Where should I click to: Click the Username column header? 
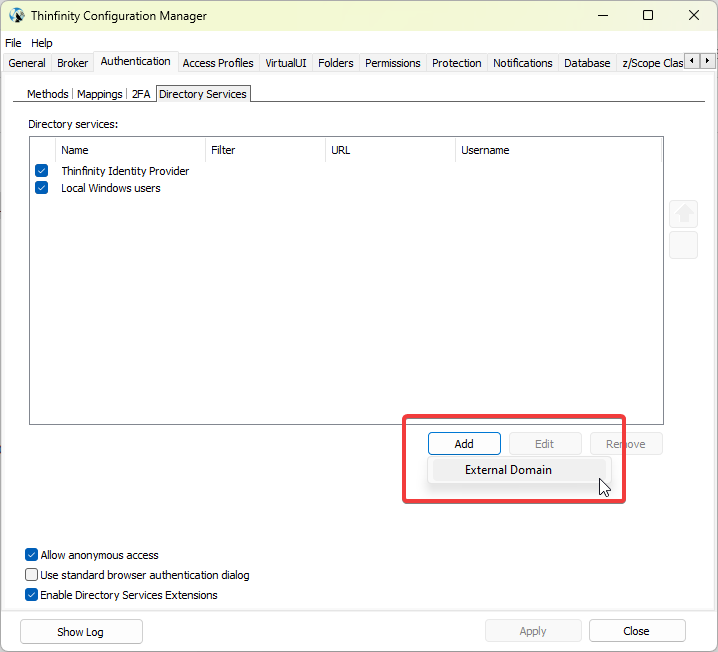tap(559, 150)
